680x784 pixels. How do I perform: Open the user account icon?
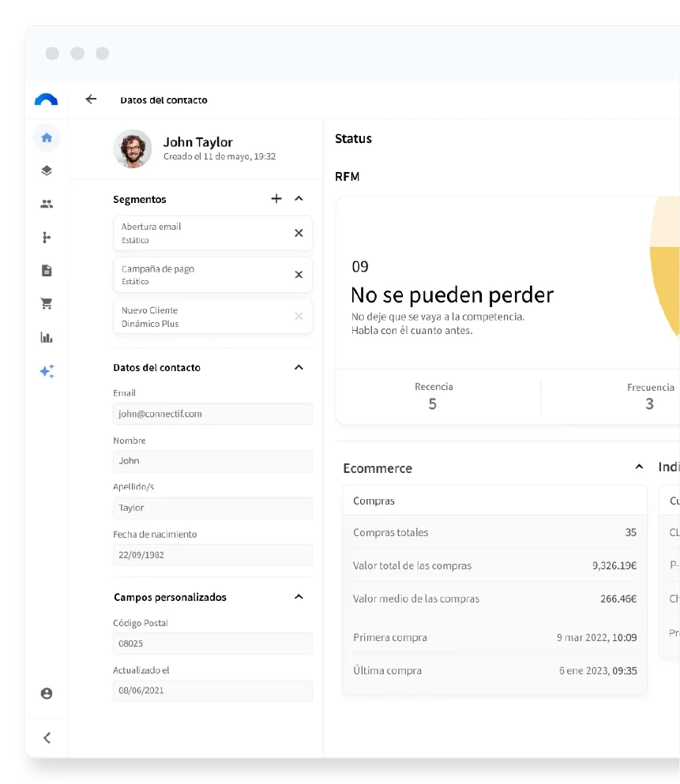point(47,693)
